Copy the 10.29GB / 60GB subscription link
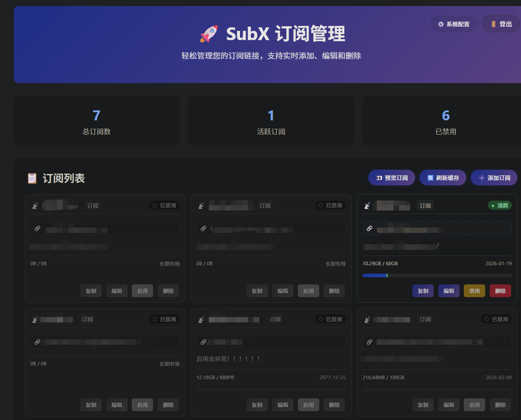Image resolution: width=521 pixels, height=420 pixels. click(423, 291)
